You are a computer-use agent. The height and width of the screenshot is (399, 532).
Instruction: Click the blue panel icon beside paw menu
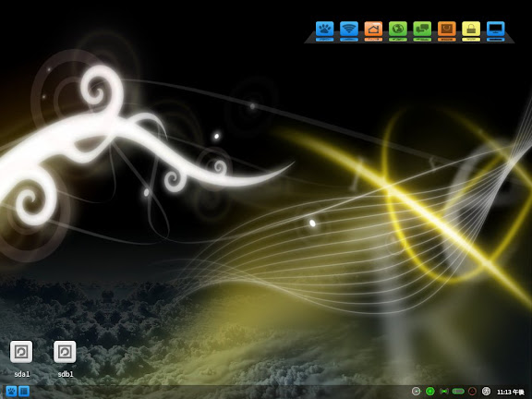coord(24,392)
